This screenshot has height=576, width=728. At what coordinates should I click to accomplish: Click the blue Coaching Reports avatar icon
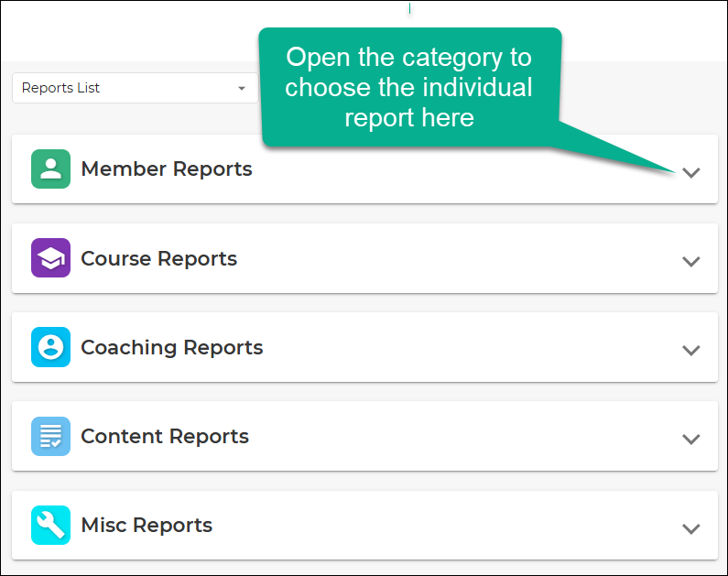(50, 347)
